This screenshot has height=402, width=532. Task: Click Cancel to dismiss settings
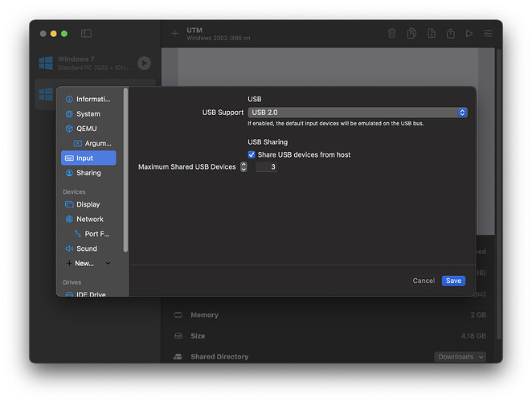[x=424, y=281]
